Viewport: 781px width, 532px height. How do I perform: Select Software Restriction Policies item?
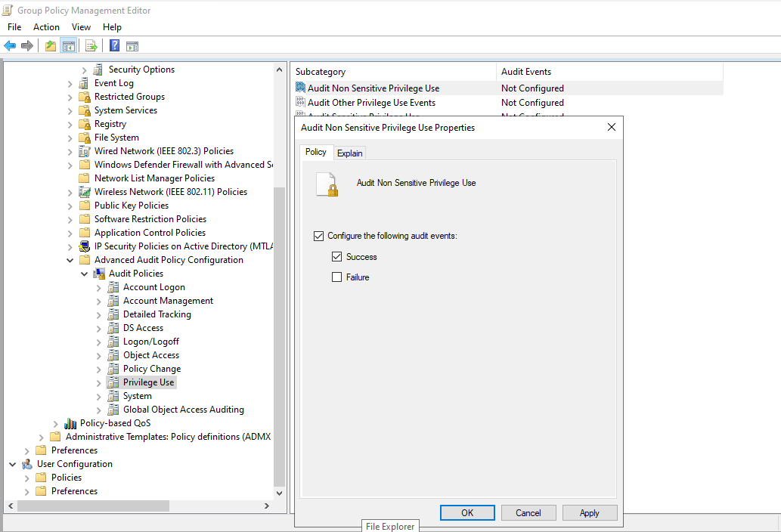150,219
